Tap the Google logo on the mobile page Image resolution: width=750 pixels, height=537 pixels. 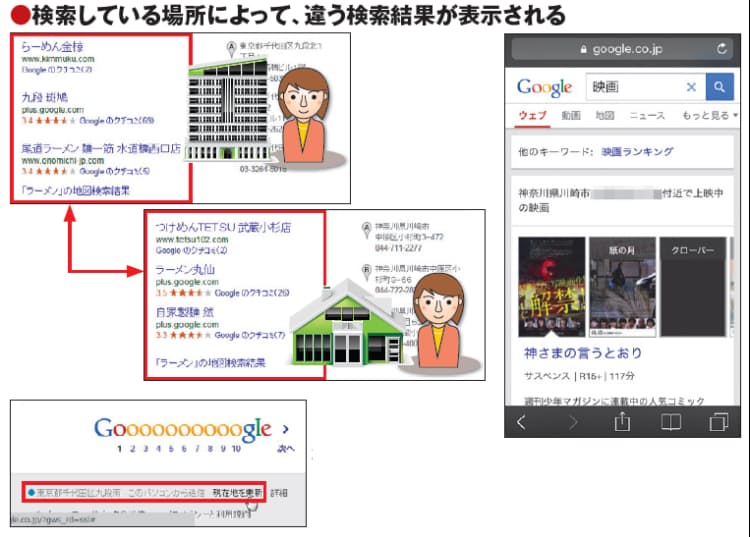pos(544,88)
